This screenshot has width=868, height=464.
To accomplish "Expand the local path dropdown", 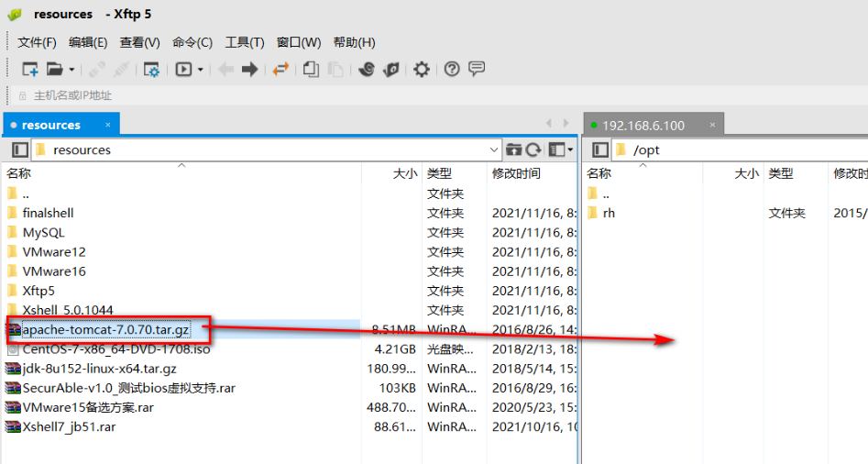I will pyautogui.click(x=495, y=149).
